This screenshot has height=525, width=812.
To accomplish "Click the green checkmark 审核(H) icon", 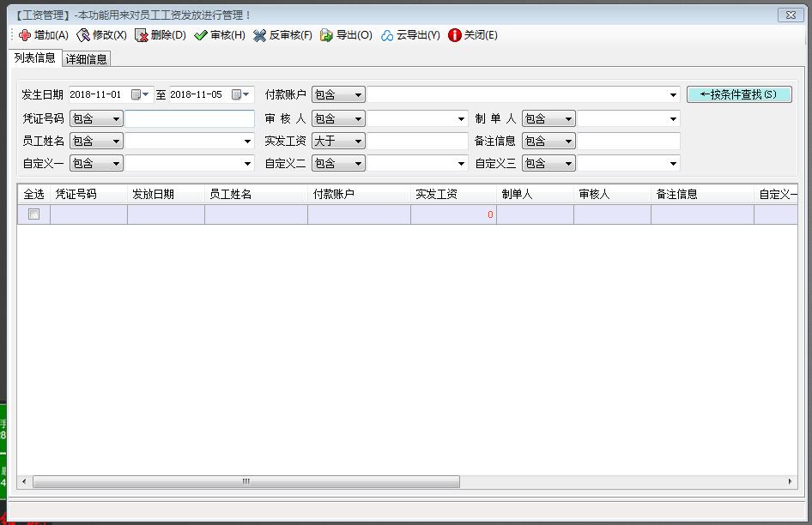I will 201,35.
